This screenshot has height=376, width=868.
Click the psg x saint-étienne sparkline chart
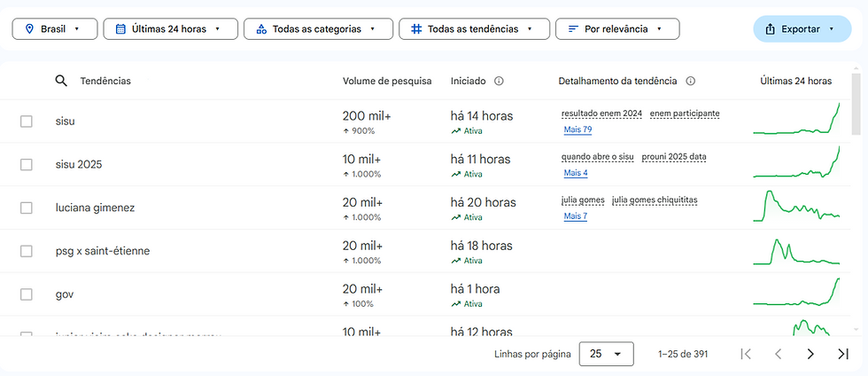796,251
